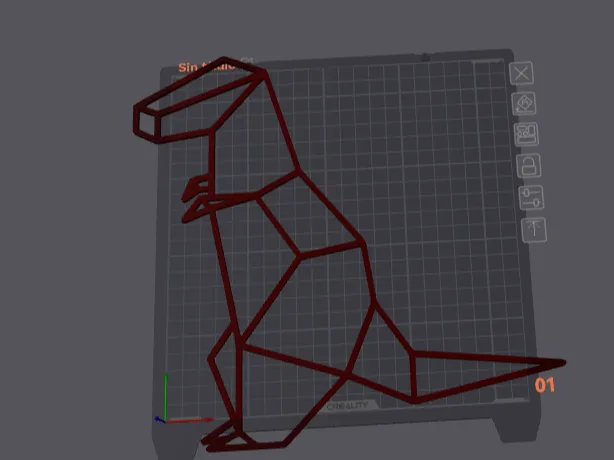Toggle the plate lock icon

pos(529,166)
